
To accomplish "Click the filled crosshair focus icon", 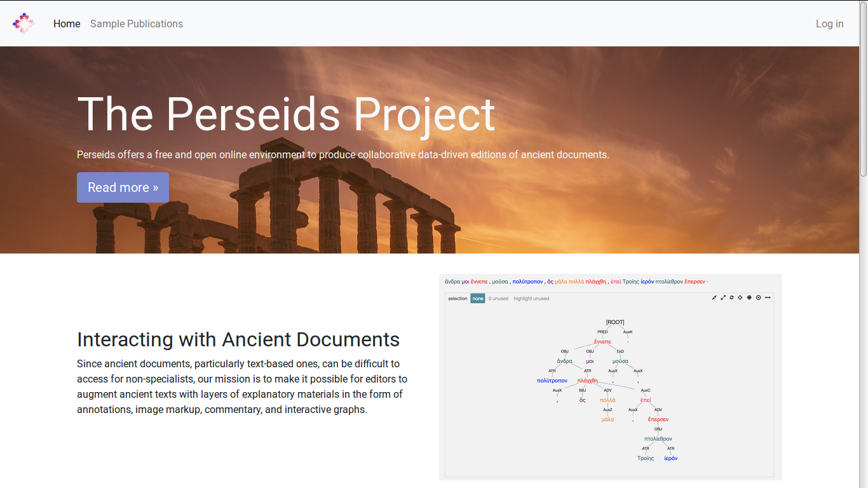I will pyautogui.click(x=749, y=297).
